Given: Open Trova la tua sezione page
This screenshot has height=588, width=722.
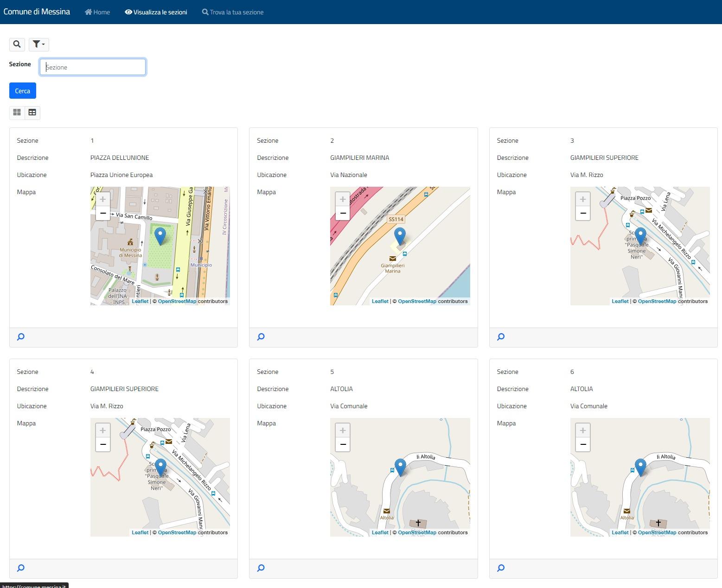Looking at the screenshot, I should (233, 12).
